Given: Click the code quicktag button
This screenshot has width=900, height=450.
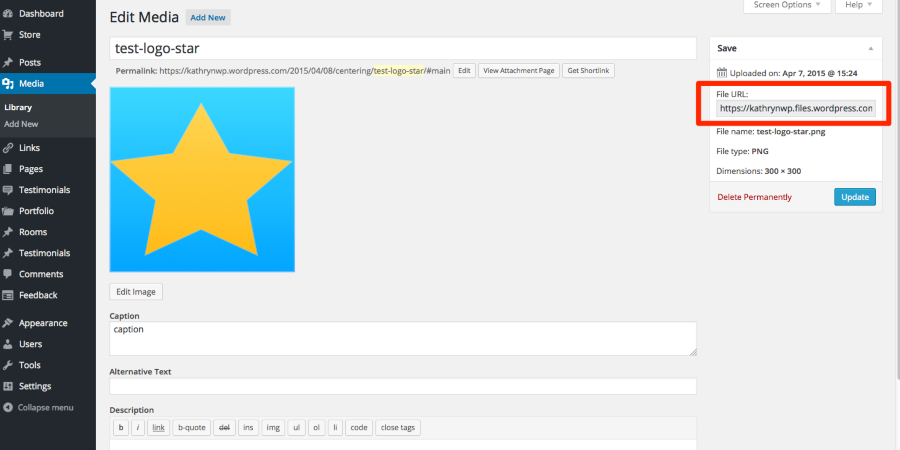Looking at the screenshot, I should (359, 428).
